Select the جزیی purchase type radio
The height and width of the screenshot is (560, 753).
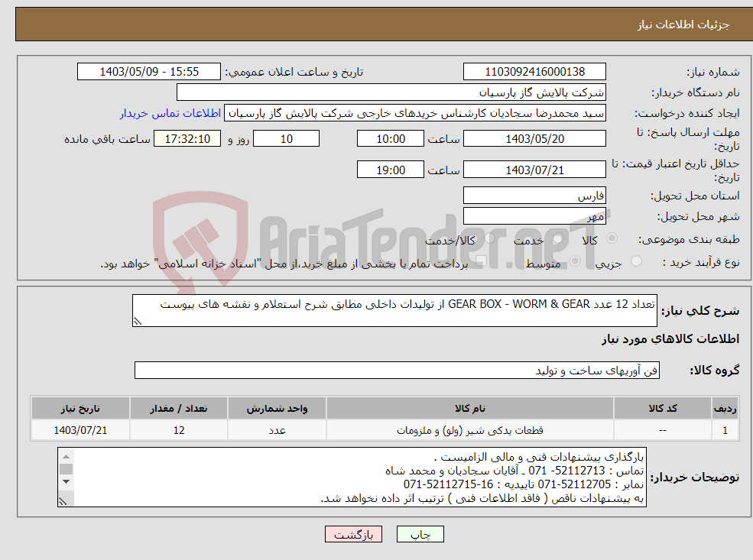pyautogui.click(x=636, y=261)
